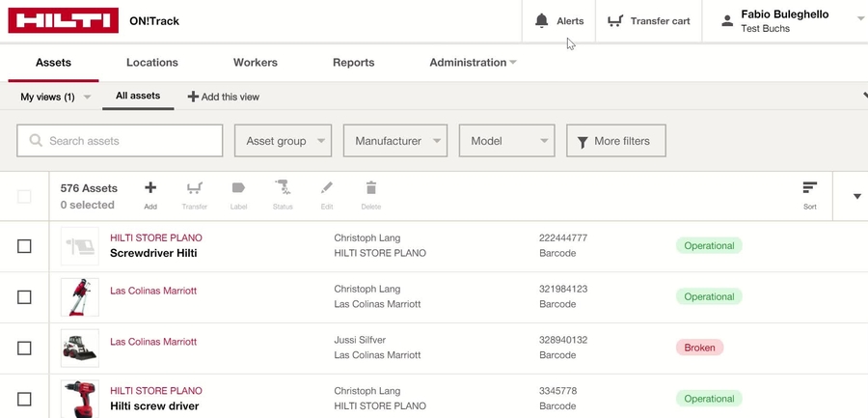868x418 pixels.
Task: Click the Add asset plus icon
Action: pyautogui.click(x=150, y=188)
